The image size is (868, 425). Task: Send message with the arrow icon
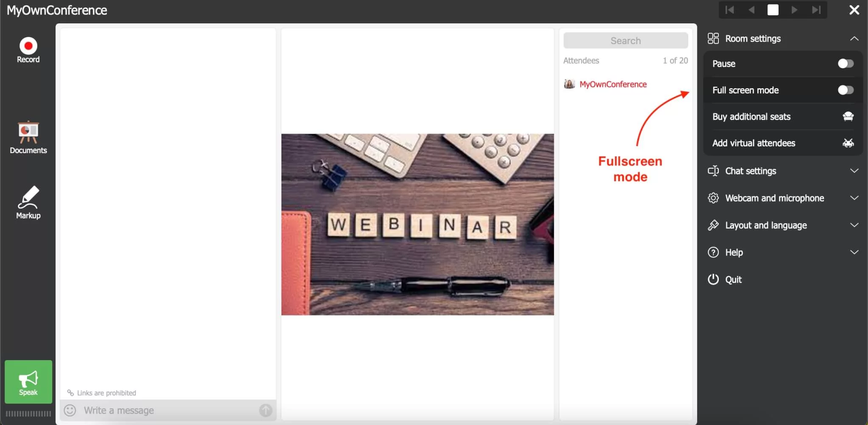tap(266, 410)
